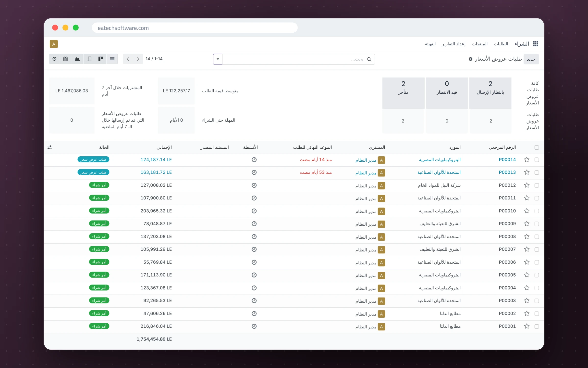Click in the search بحث field

(x=294, y=59)
